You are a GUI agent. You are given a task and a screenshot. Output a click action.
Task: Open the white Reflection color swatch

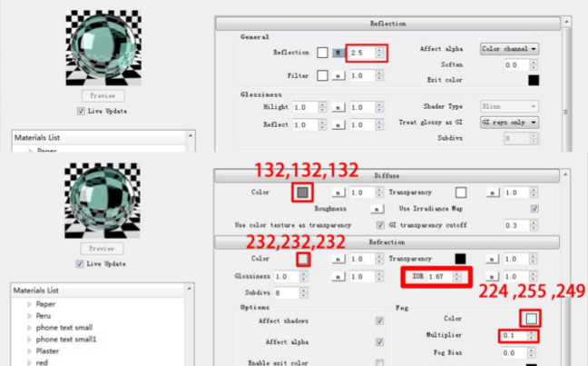click(322, 53)
